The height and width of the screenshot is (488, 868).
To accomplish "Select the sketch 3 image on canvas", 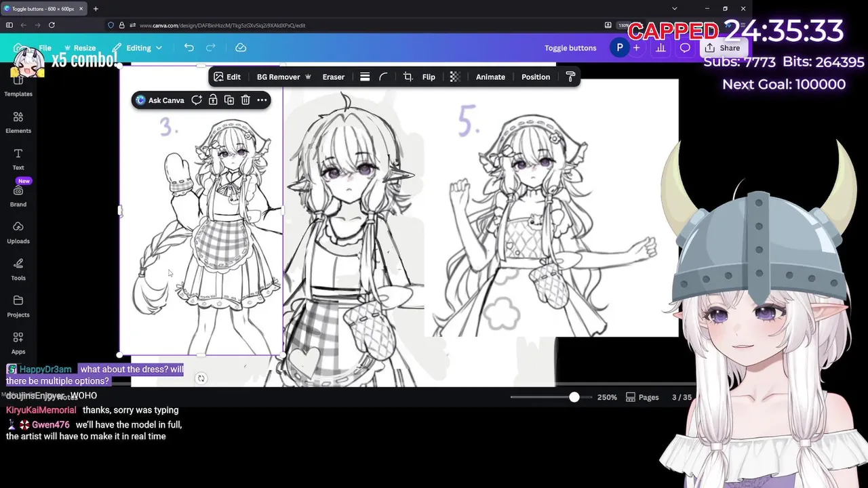I will (x=201, y=210).
